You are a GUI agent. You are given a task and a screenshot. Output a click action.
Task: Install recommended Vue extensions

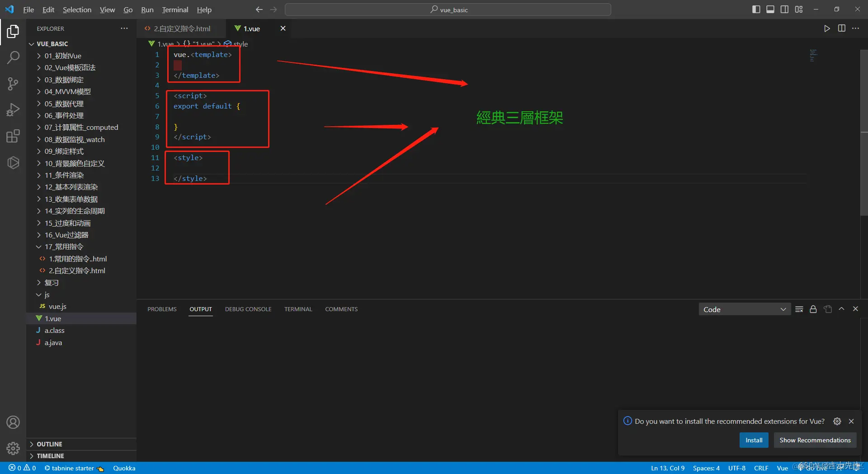(754, 440)
